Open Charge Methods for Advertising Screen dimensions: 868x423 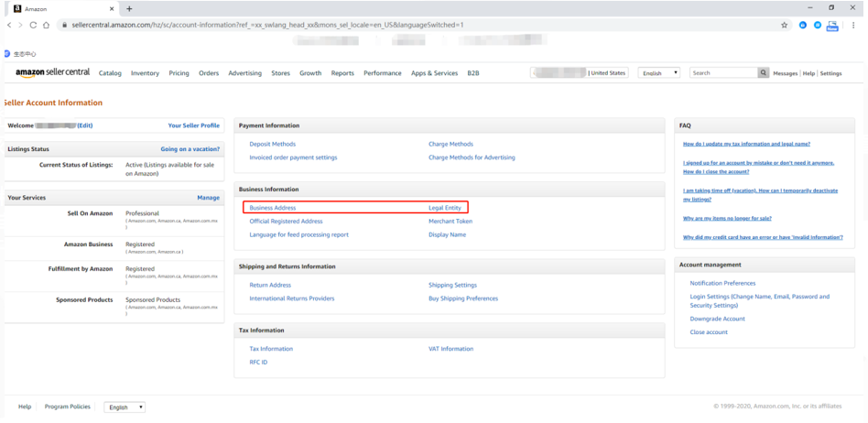[x=472, y=157]
